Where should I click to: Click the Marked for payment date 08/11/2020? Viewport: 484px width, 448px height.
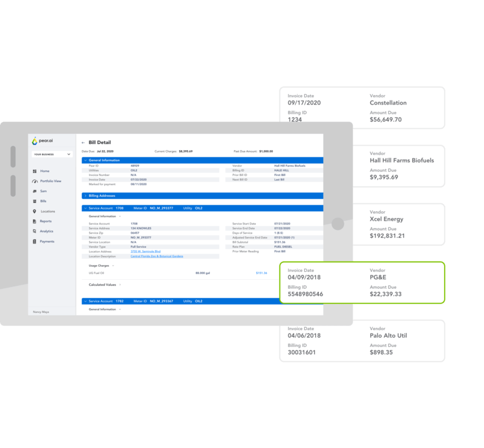pyautogui.click(x=139, y=185)
